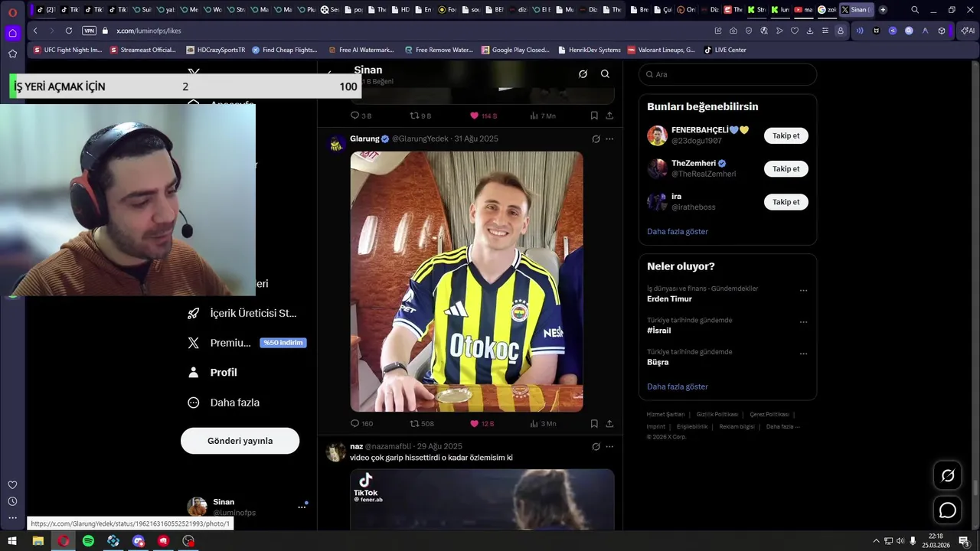The width and height of the screenshot is (980, 551).
Task: Open new tab with plus button
Action: click(883, 10)
